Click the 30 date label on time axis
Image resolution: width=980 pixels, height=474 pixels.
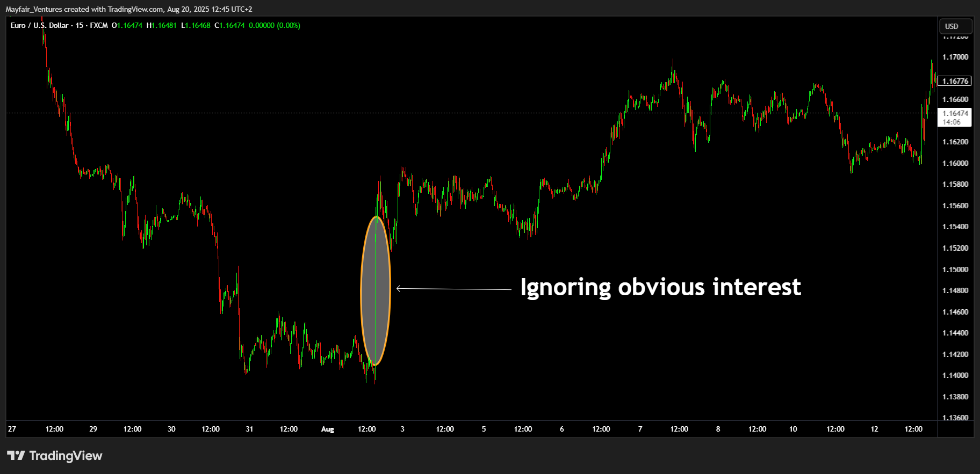coord(171,429)
